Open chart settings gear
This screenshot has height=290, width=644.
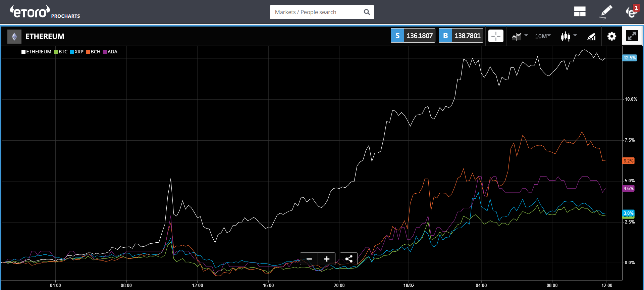point(612,36)
